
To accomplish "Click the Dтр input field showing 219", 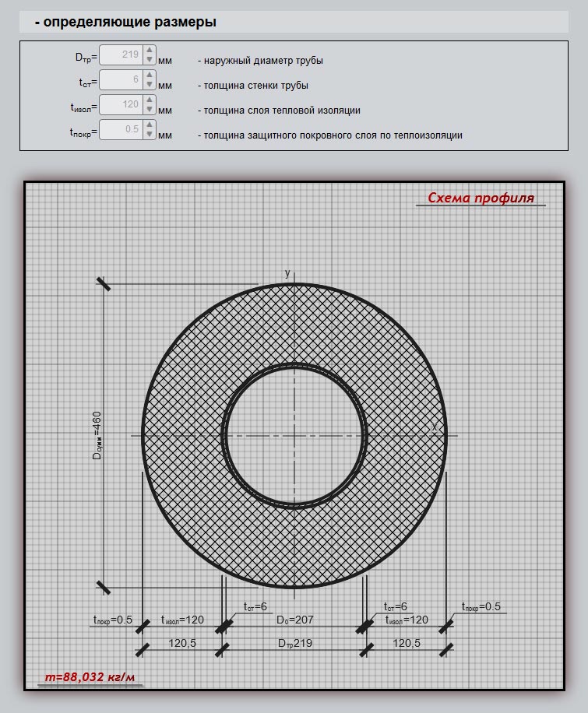I will pyautogui.click(x=121, y=55).
